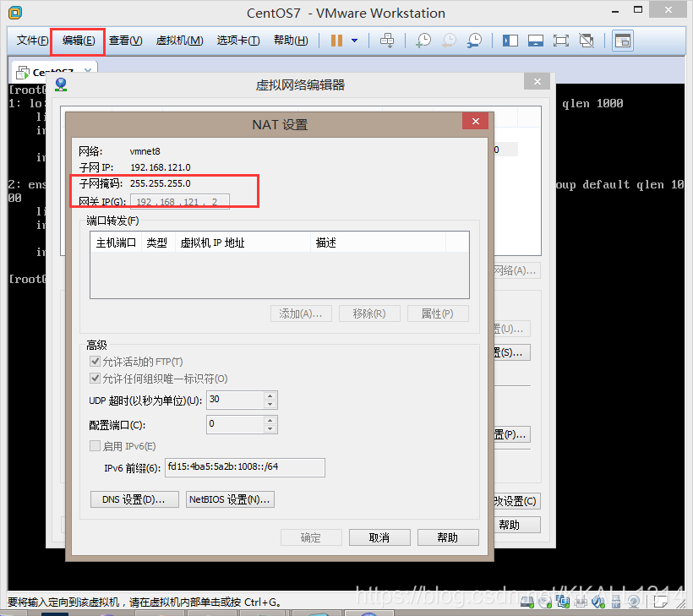The image size is (693, 616).
Task: Click the Send Ctrl+Alt+Del toolbar icon
Action: click(x=387, y=41)
